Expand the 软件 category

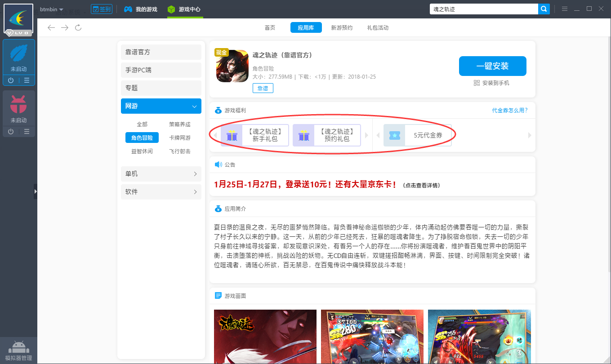pos(161,192)
